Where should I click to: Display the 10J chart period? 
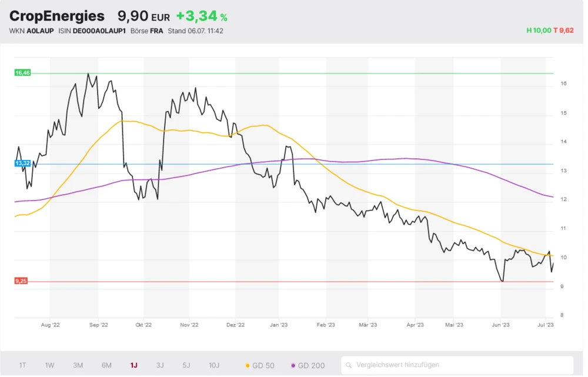click(x=214, y=365)
